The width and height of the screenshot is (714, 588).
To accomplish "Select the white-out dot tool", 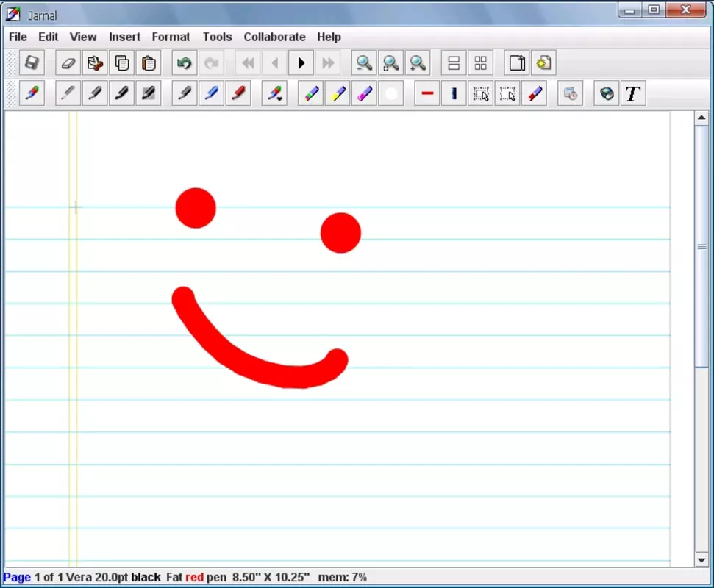I will point(391,93).
